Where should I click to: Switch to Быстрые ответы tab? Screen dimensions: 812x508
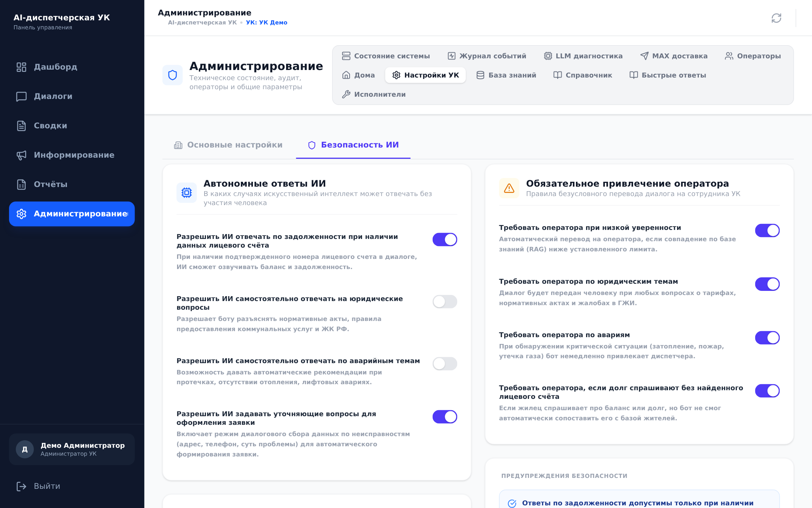coord(668,75)
